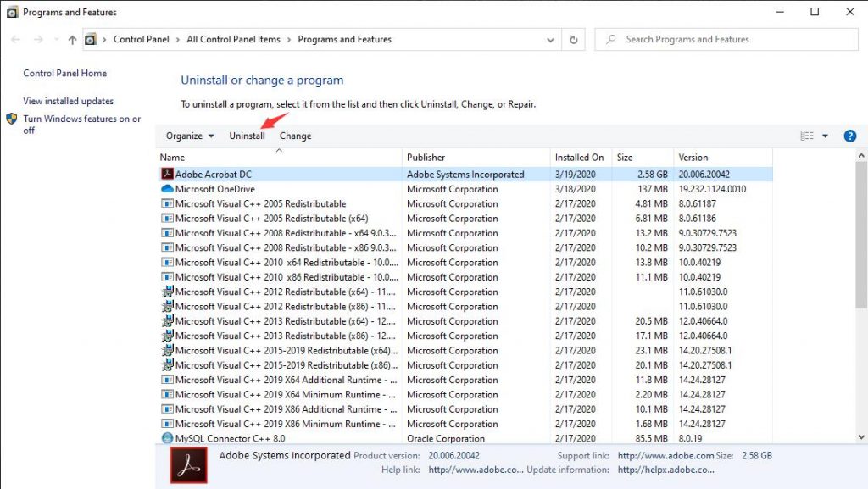Go up one level with Up arrow
This screenshot has height=489, width=868.
click(73, 39)
